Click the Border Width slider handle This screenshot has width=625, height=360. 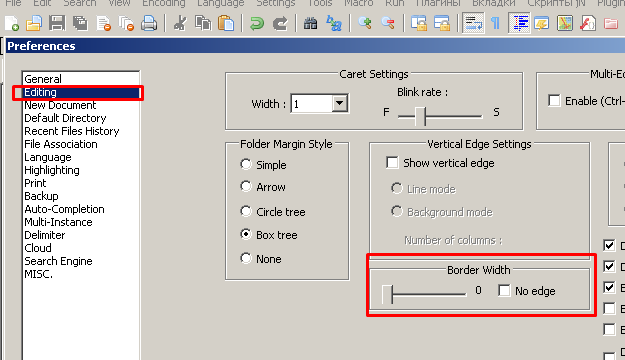tap(387, 295)
